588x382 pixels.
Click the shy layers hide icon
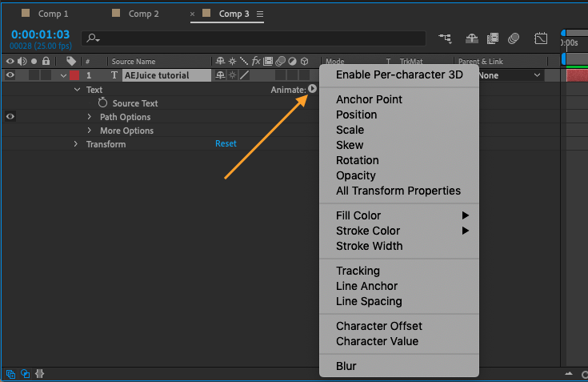pos(471,38)
